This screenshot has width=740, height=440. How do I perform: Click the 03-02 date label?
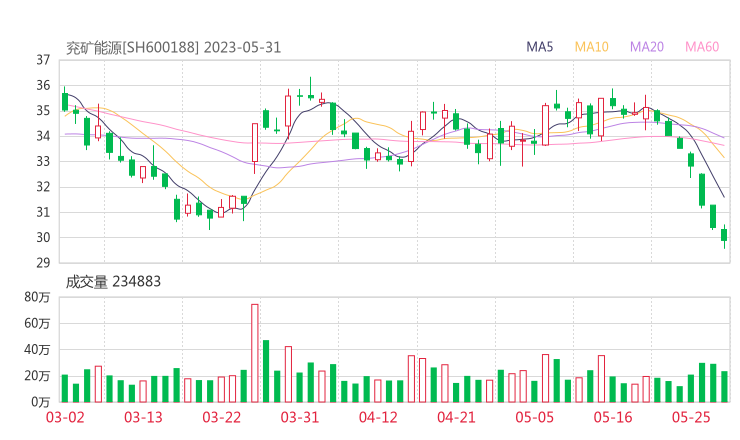click(65, 417)
